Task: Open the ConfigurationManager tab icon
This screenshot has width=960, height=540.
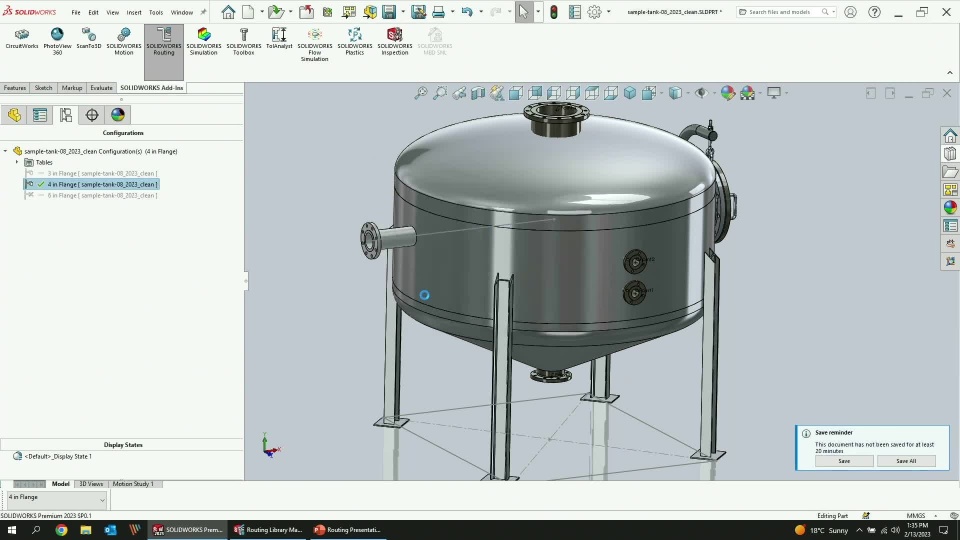Action: click(66, 115)
